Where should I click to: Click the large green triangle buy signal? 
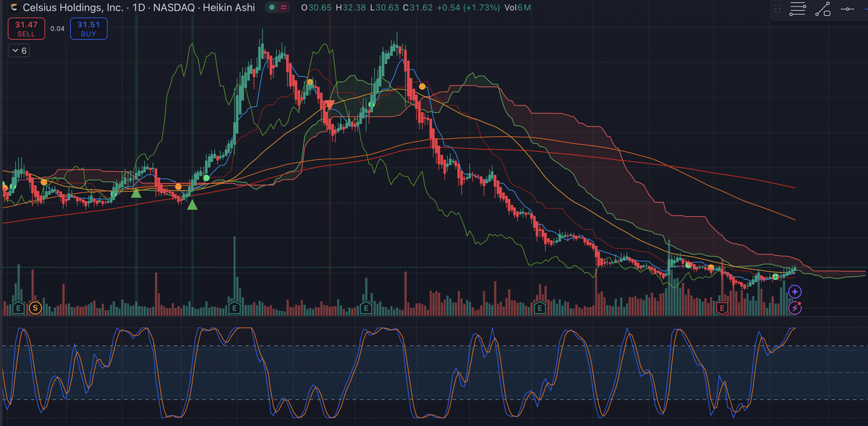click(192, 205)
